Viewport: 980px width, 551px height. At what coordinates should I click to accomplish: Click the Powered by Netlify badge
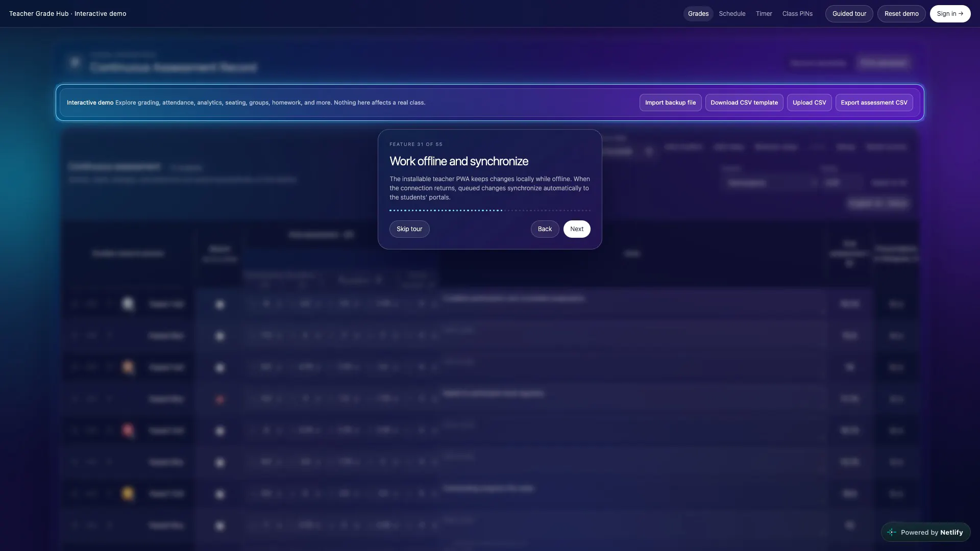point(925,532)
